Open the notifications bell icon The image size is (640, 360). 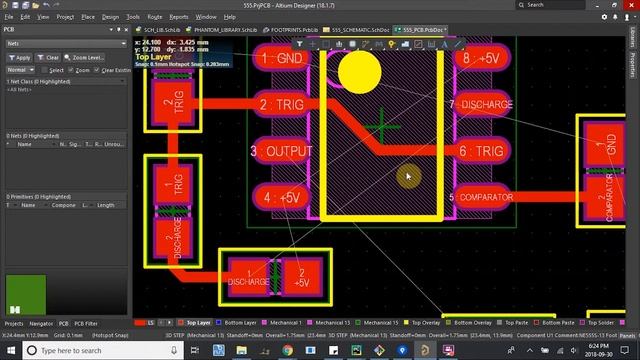pos(615,17)
